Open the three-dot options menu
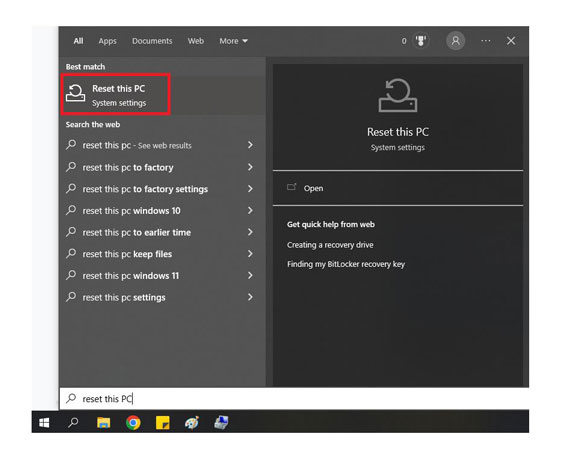580x450 pixels. pos(486,41)
